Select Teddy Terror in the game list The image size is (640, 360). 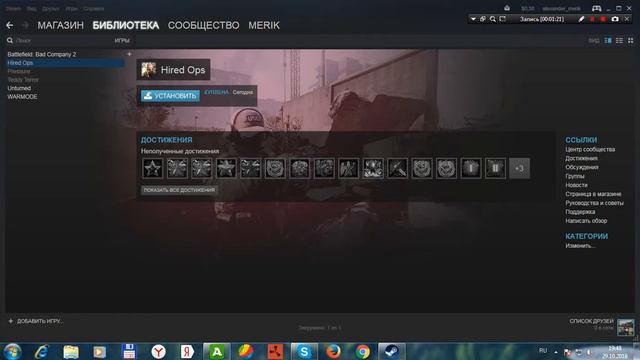(x=23, y=80)
